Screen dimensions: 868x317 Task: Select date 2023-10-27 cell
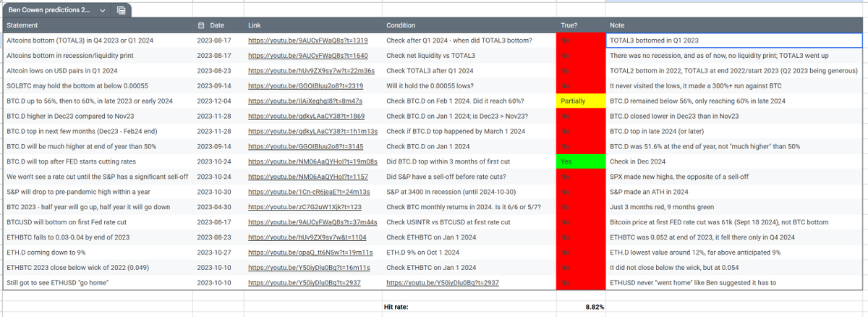click(218, 253)
